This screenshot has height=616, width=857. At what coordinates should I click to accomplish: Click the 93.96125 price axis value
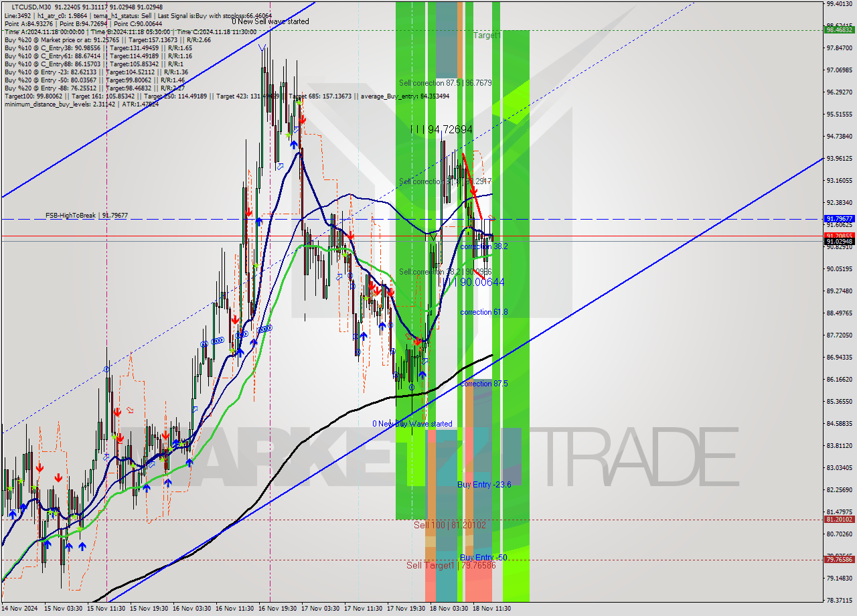pos(840,158)
